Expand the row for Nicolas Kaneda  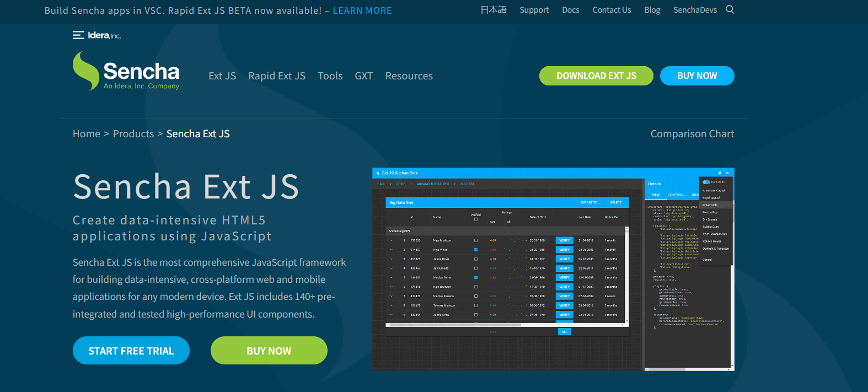(x=392, y=296)
